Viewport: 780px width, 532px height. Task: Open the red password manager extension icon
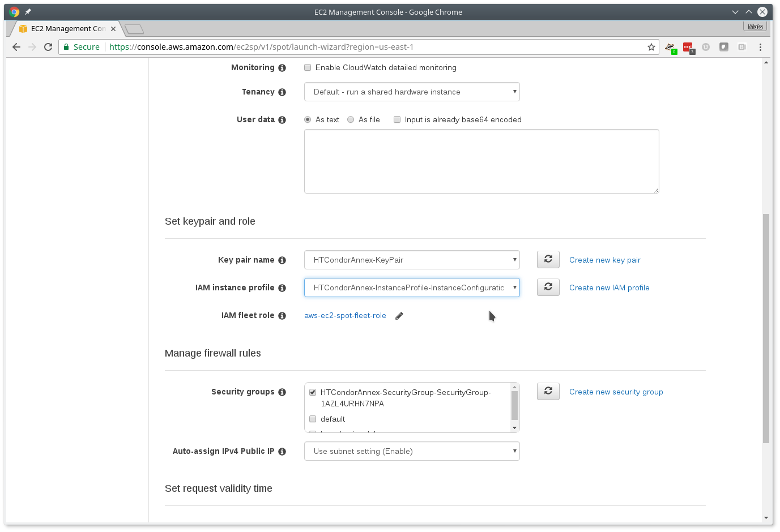tap(688, 48)
